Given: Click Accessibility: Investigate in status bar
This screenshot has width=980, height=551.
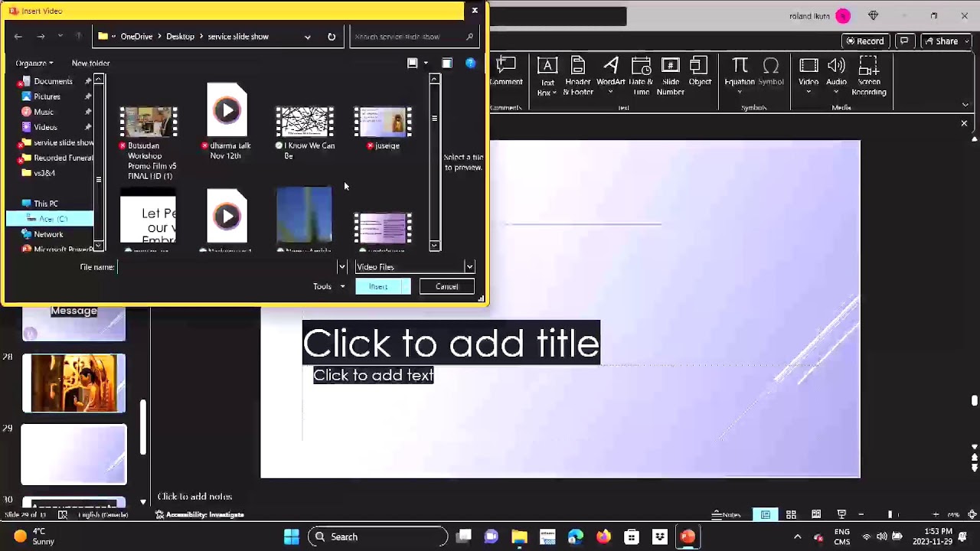Looking at the screenshot, I should click(200, 514).
